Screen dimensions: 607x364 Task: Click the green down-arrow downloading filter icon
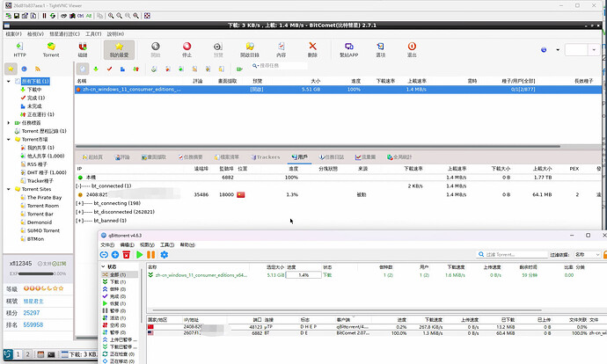tap(96, 69)
